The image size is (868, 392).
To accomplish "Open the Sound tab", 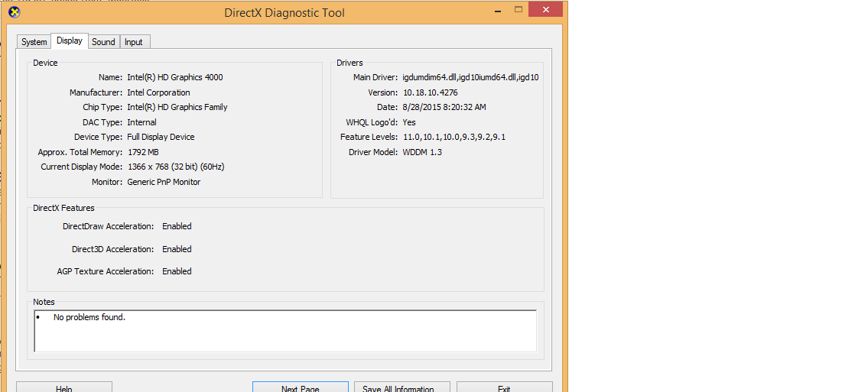I will pyautogui.click(x=103, y=42).
